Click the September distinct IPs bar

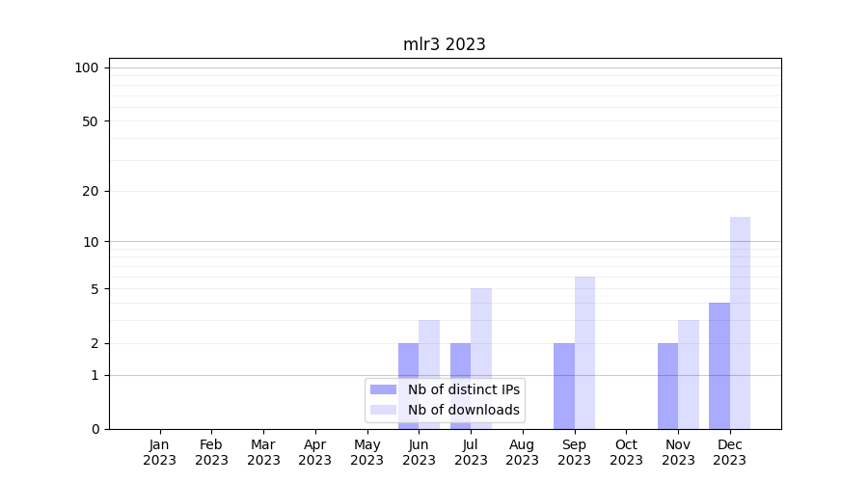564,386
